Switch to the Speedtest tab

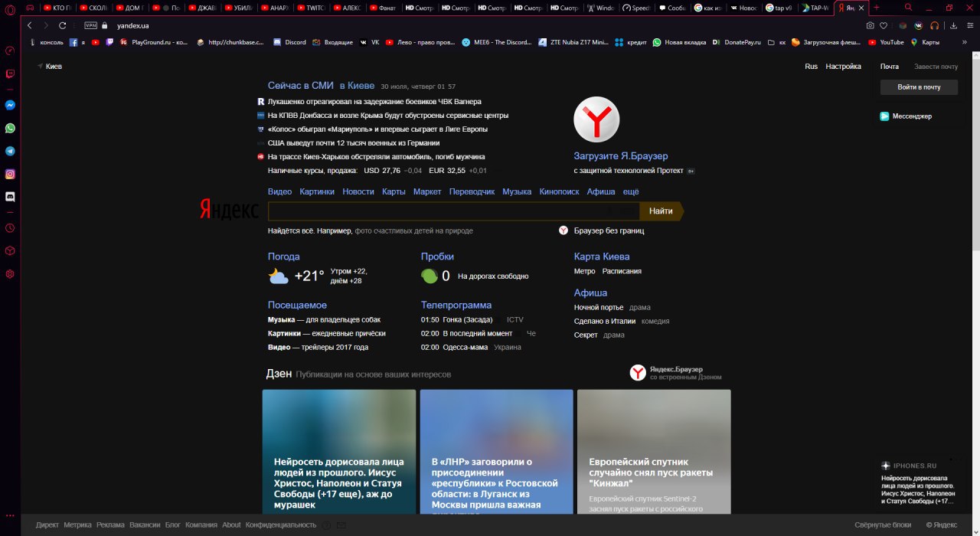pyautogui.click(x=636, y=8)
